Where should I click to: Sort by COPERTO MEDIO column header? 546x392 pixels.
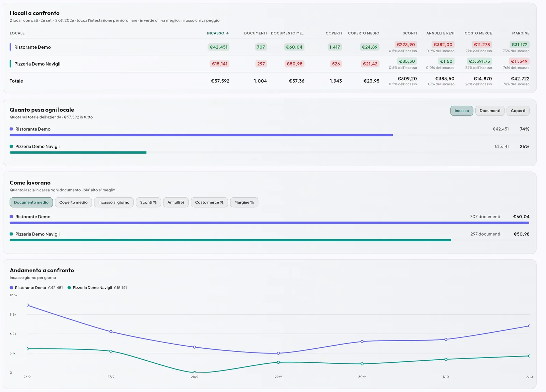pyautogui.click(x=363, y=33)
